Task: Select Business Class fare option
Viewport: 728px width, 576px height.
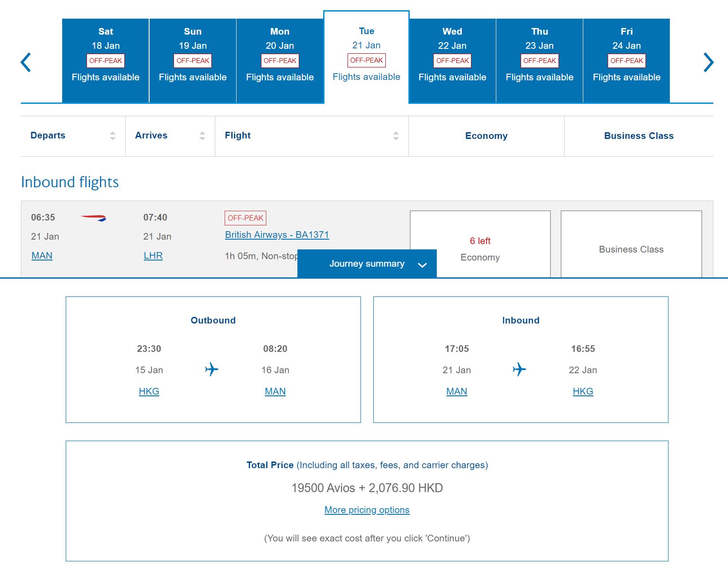Action: click(631, 244)
